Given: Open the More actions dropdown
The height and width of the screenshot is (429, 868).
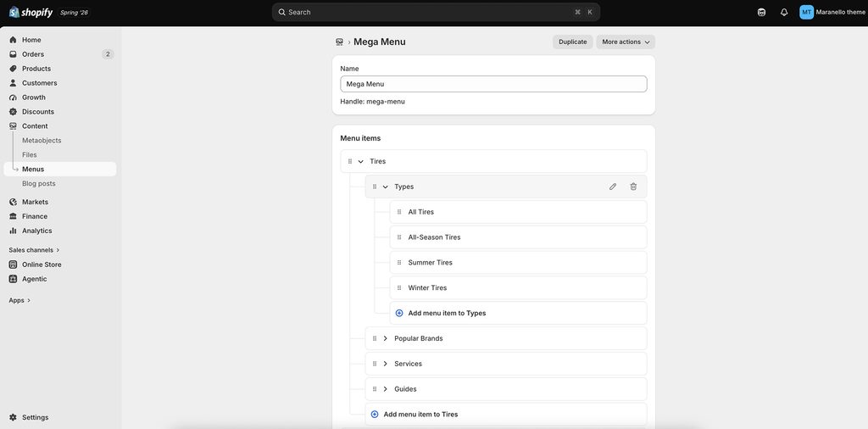Looking at the screenshot, I should (x=626, y=42).
